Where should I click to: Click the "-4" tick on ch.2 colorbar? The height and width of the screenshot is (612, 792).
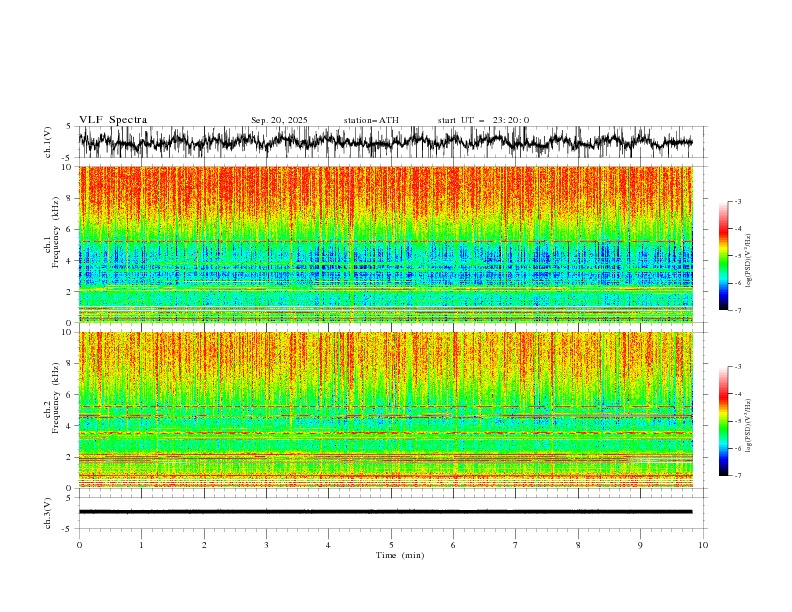point(737,394)
